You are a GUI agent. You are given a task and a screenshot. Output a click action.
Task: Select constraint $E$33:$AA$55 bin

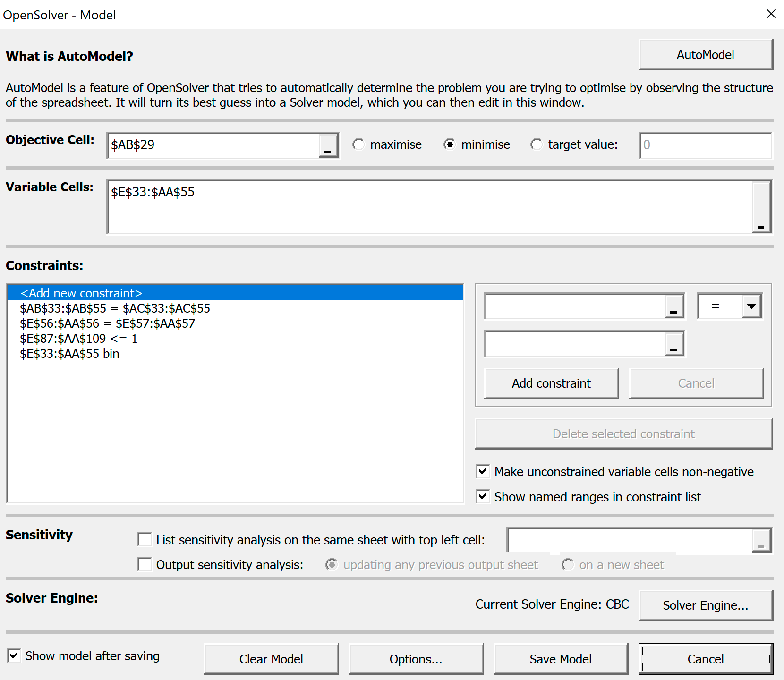235,354
